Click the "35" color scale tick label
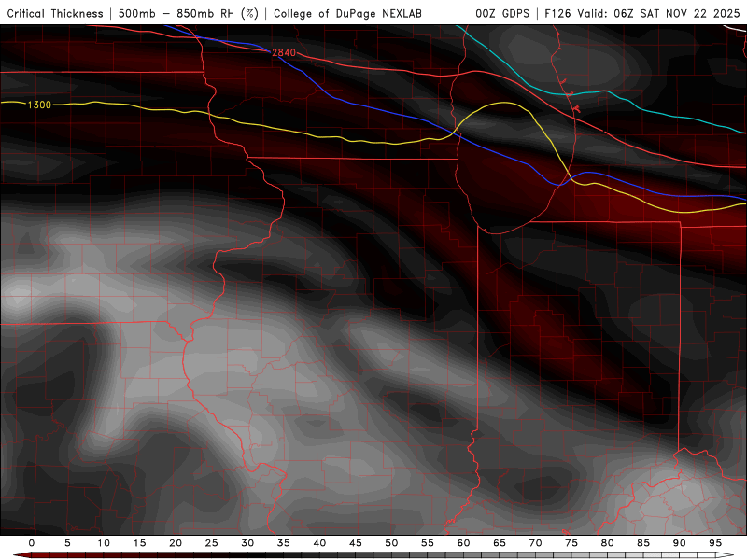 pyautogui.click(x=284, y=543)
